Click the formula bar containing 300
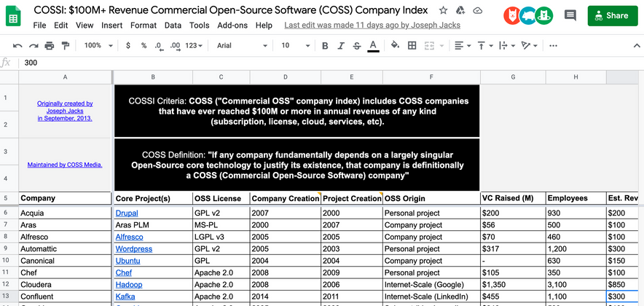This screenshot has width=644, height=306. (331, 63)
